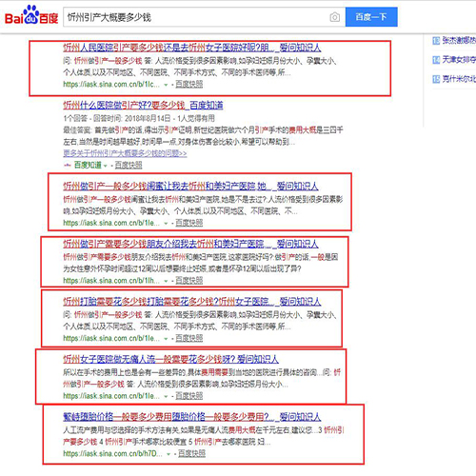Click the URL https://iask.sina.com.cn/b/1lc...
Screen dimensions: 476x476
point(111,85)
